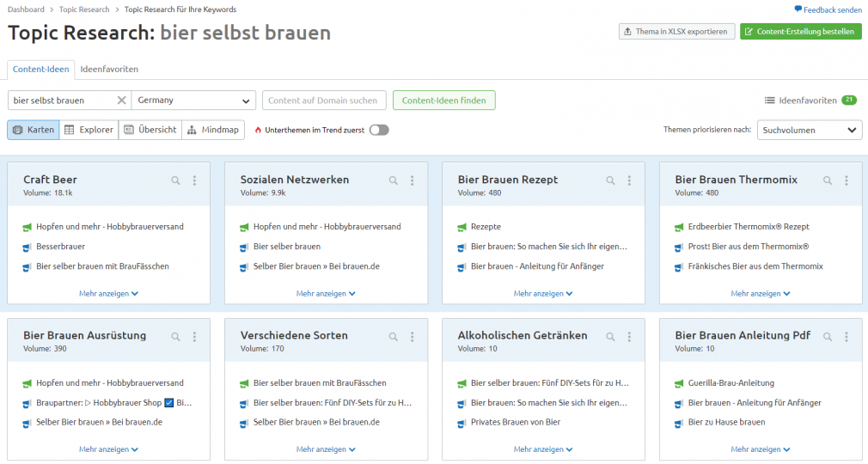Select the Übersicht view

[x=150, y=130]
